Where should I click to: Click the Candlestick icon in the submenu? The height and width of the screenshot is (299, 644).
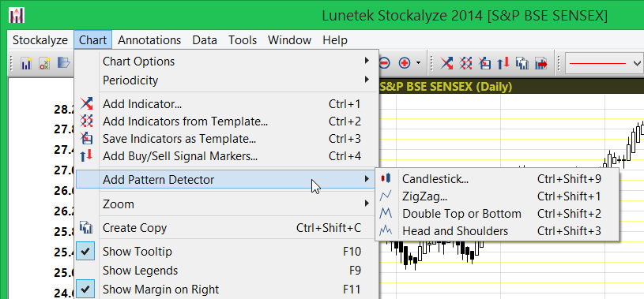tap(386, 178)
